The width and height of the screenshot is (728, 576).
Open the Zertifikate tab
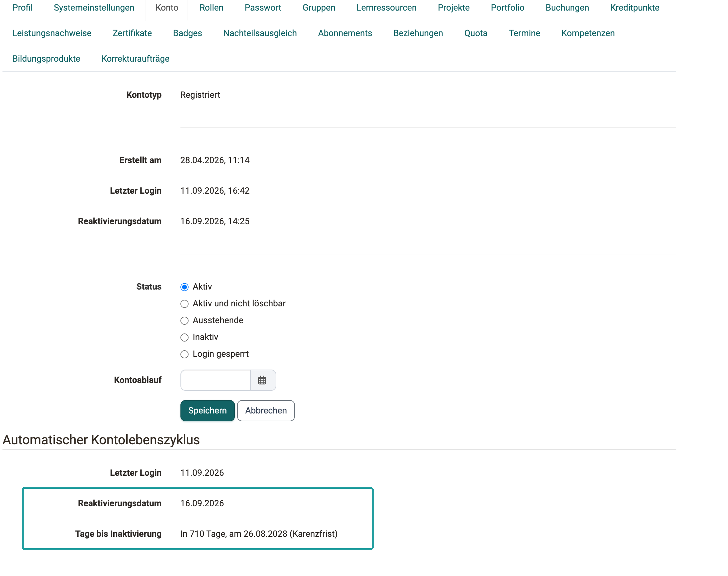pos(132,33)
